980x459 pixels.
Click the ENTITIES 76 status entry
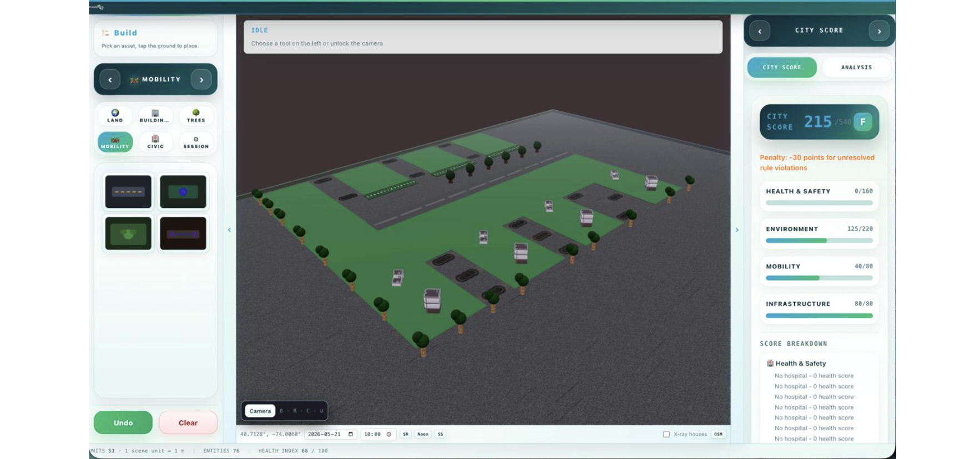[221, 451]
